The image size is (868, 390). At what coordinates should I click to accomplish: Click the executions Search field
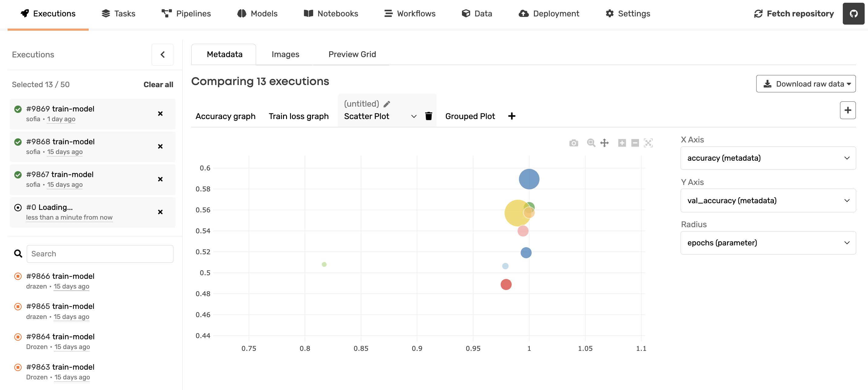point(100,254)
